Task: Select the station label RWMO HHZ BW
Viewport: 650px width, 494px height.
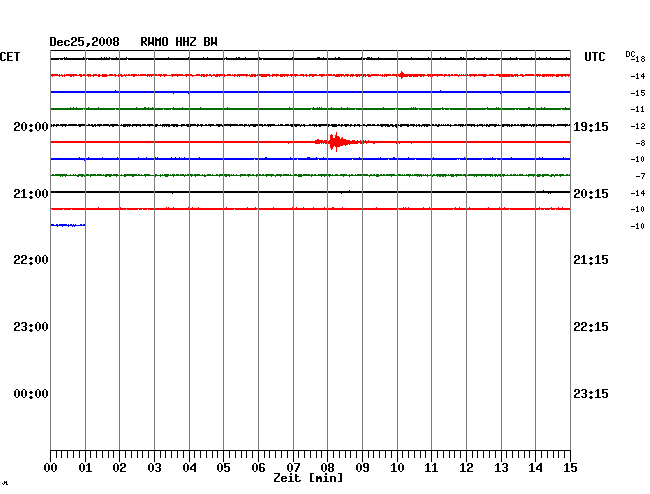Action: [179, 42]
